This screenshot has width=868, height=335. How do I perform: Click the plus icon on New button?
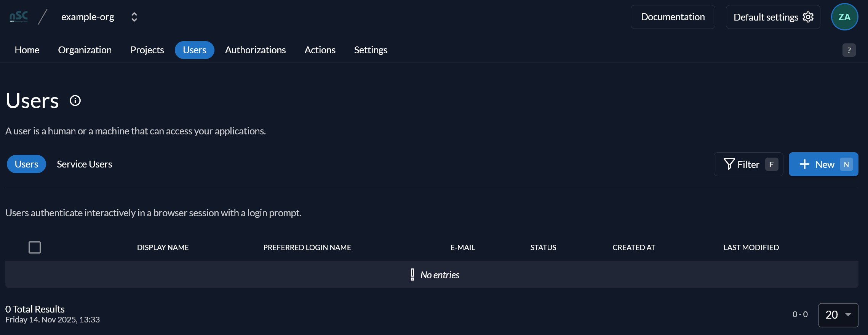(804, 164)
